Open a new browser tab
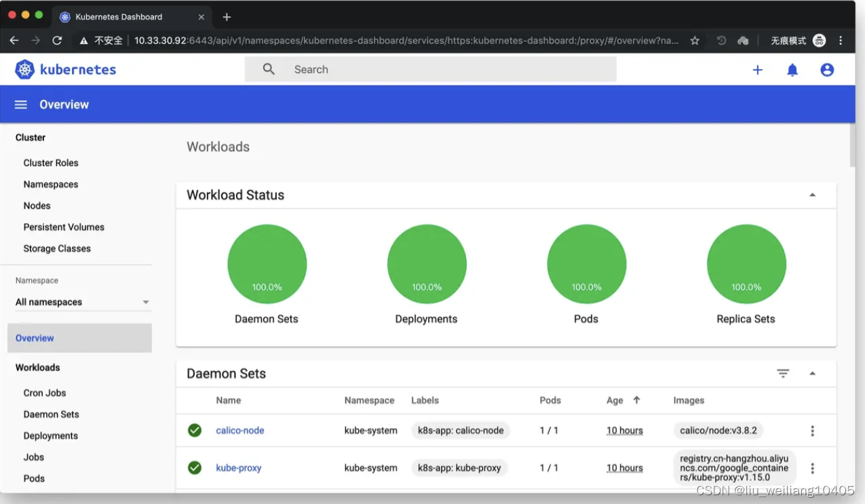 [x=227, y=17]
